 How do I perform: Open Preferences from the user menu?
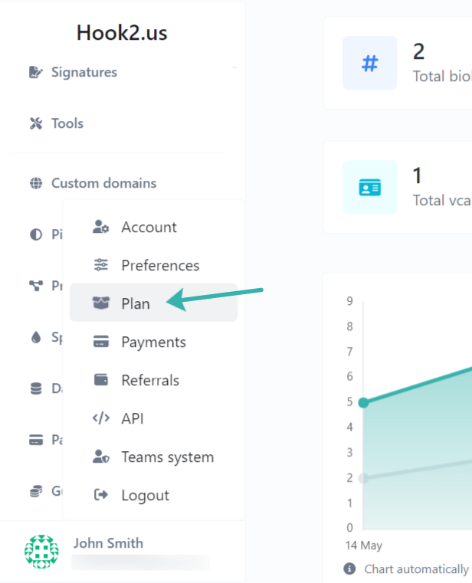tap(153, 265)
